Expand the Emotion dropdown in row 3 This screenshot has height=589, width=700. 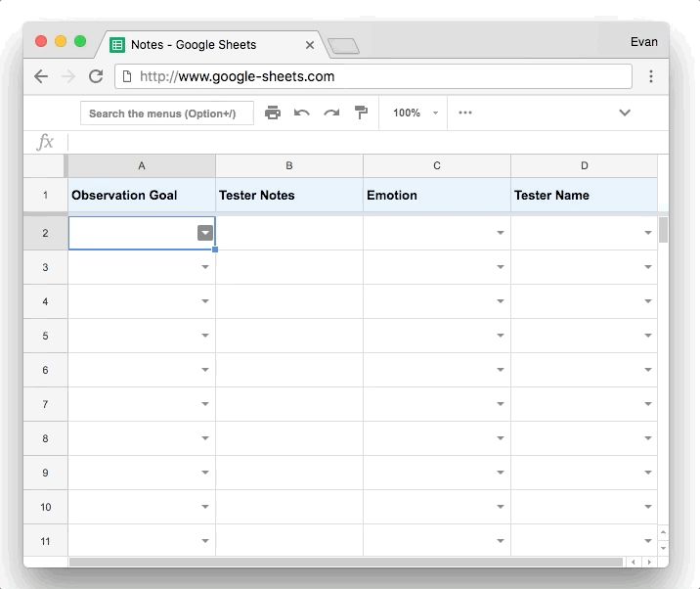(501, 267)
